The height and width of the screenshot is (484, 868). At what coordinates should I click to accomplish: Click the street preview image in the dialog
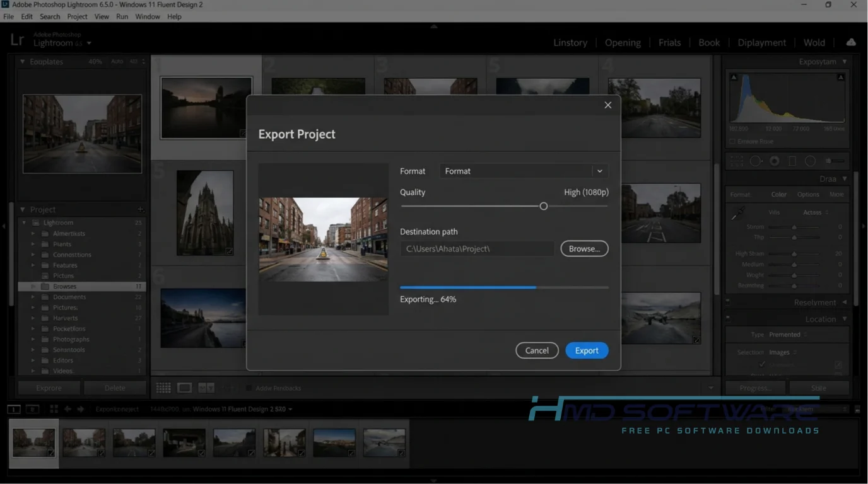(323, 239)
